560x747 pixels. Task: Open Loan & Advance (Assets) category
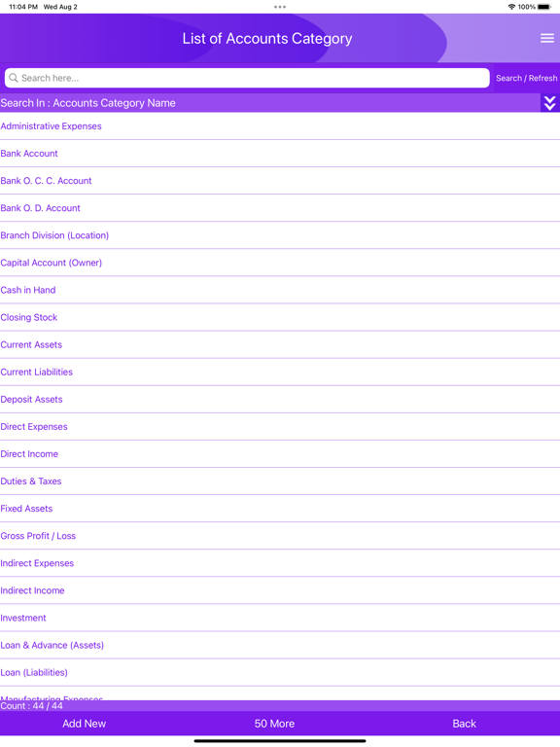tap(280, 645)
